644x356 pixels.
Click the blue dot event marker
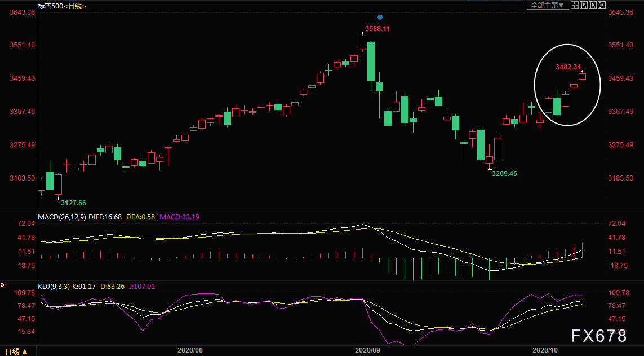[x=380, y=17]
